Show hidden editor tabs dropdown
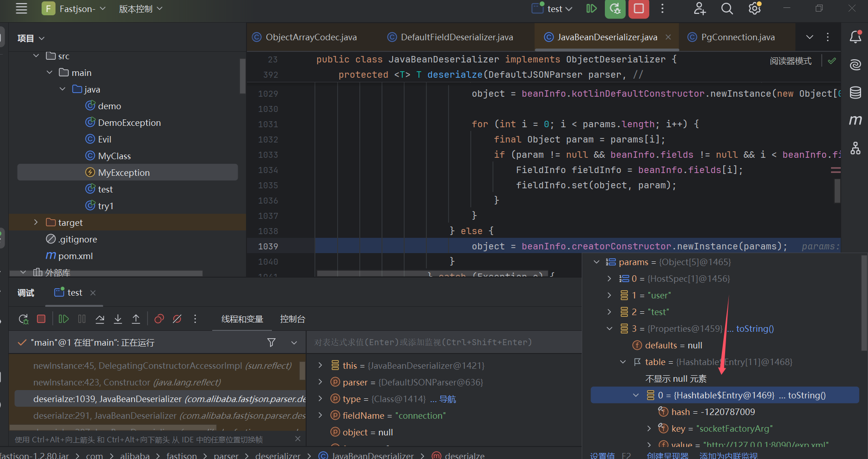The width and height of the screenshot is (868, 459). click(x=809, y=37)
